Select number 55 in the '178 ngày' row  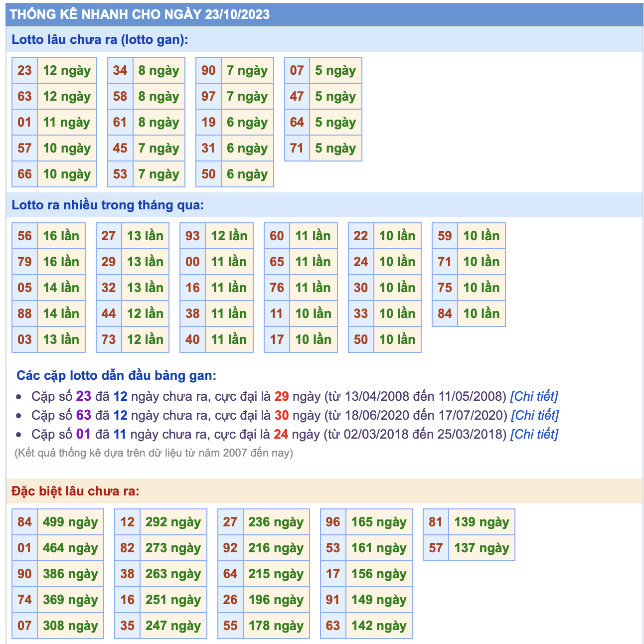click(x=230, y=626)
